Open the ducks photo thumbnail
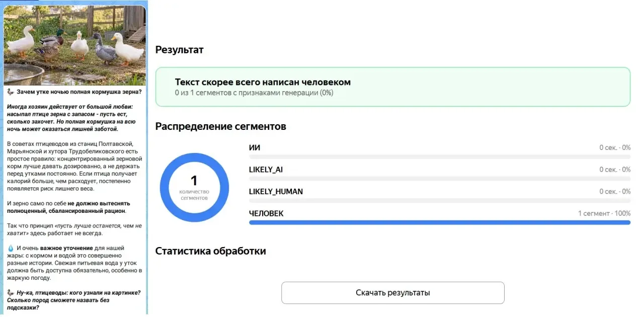This screenshot has height=317, width=644. [75, 45]
